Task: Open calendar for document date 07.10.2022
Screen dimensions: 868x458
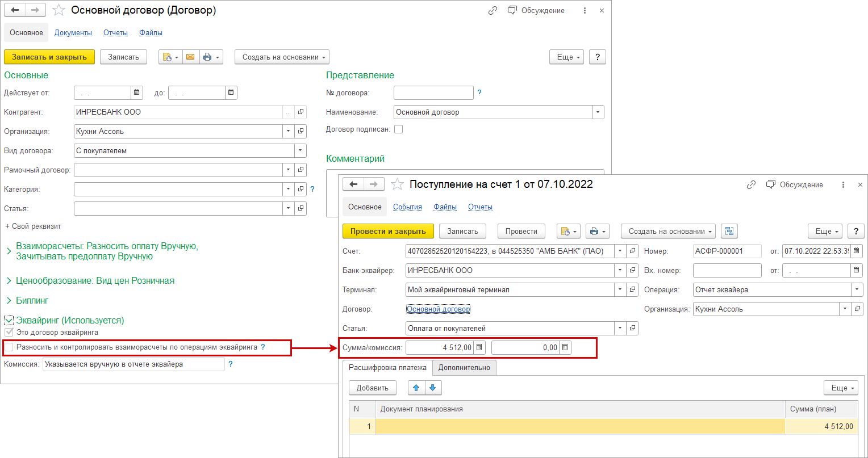Action: [857, 251]
